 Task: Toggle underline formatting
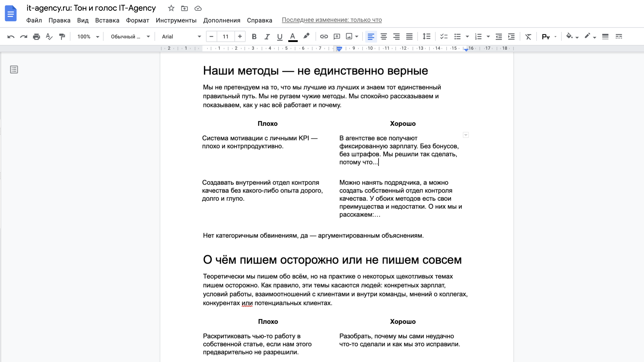pos(280,37)
